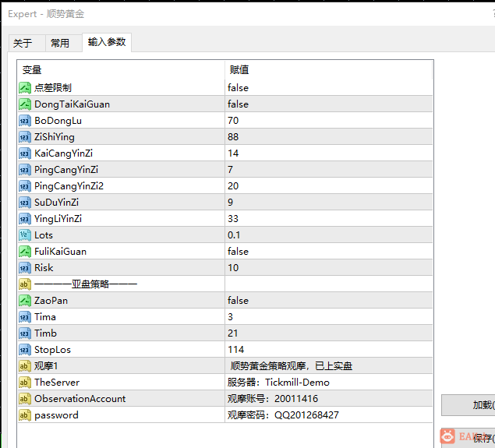The image size is (495, 448).
Task: Click the integer icon beside BoDongLu
Action: click(x=25, y=121)
